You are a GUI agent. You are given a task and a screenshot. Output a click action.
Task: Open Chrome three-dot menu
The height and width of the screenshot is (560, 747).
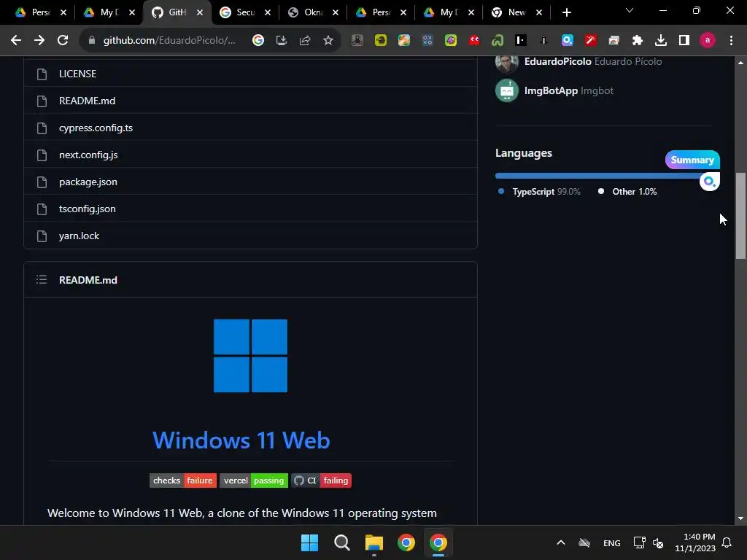pyautogui.click(x=731, y=41)
